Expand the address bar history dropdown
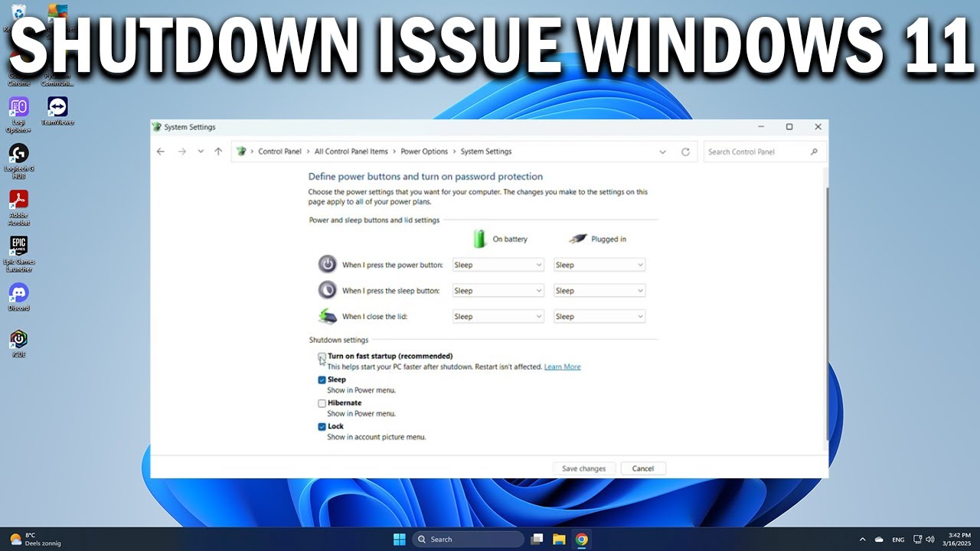 point(662,152)
